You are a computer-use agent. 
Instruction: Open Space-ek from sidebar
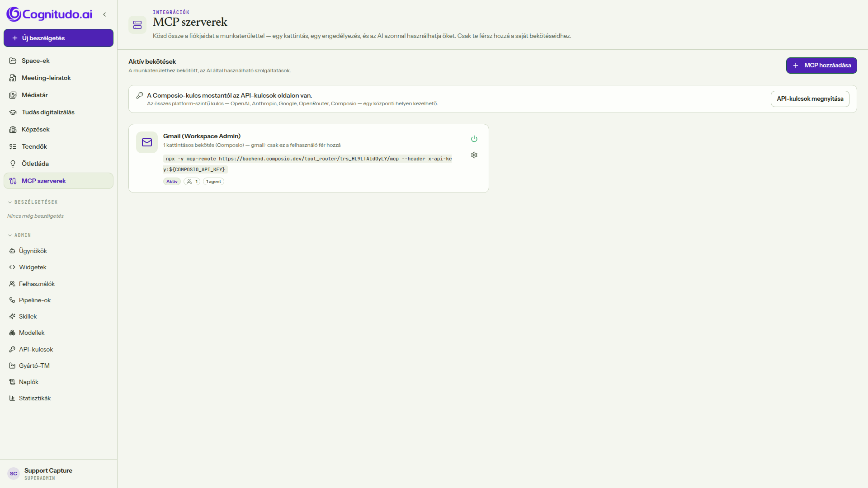(x=58, y=61)
